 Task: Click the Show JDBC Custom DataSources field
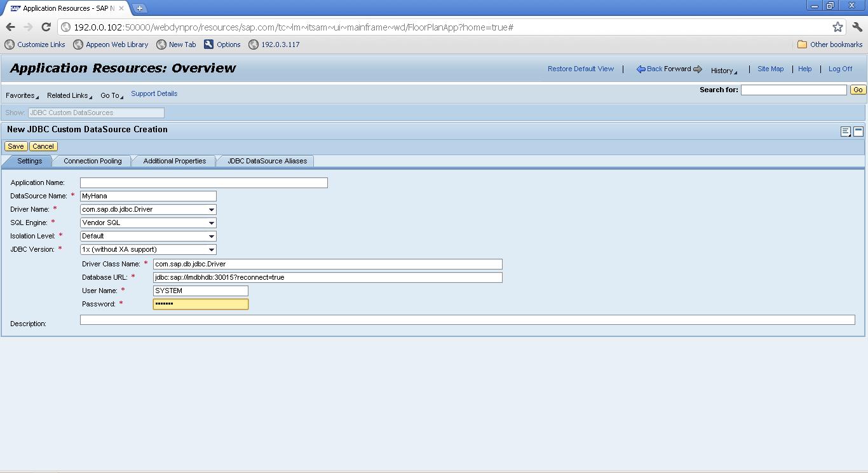(96, 113)
